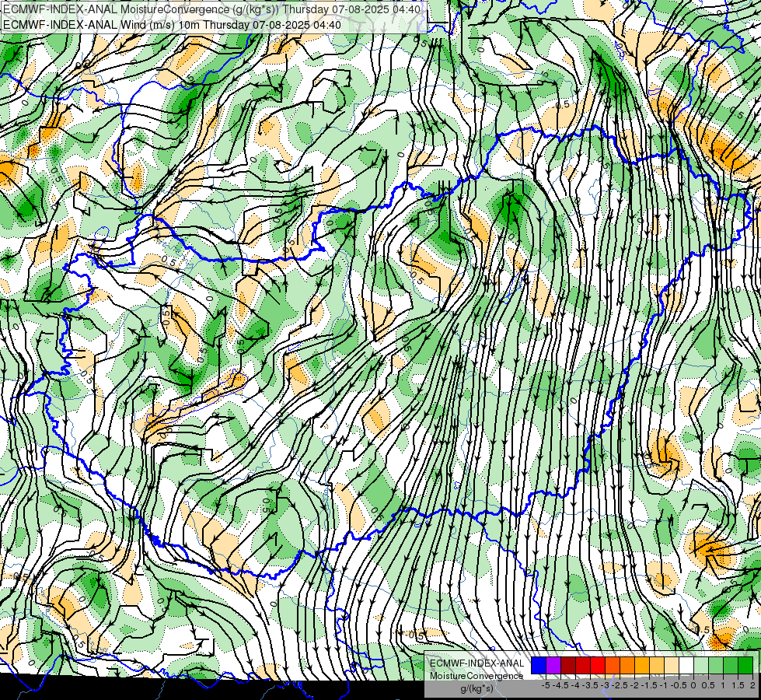Click the MoistureConvergence title line at top
The width and height of the screenshot is (761, 700).
(x=211, y=9)
